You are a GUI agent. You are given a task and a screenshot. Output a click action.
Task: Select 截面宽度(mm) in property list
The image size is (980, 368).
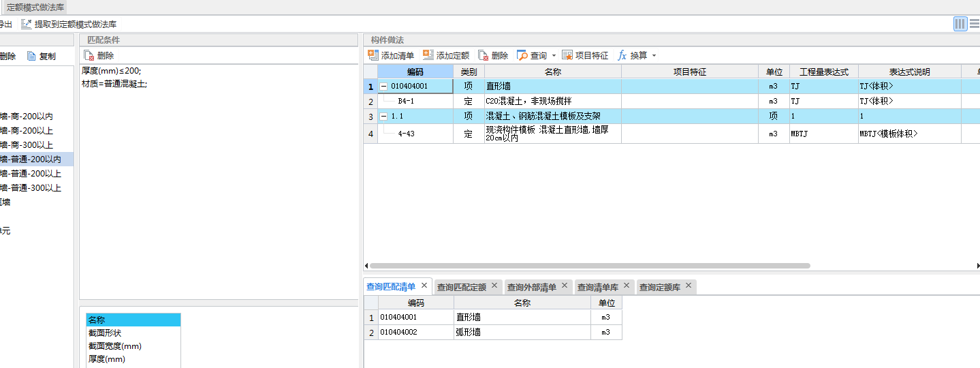[x=133, y=346]
